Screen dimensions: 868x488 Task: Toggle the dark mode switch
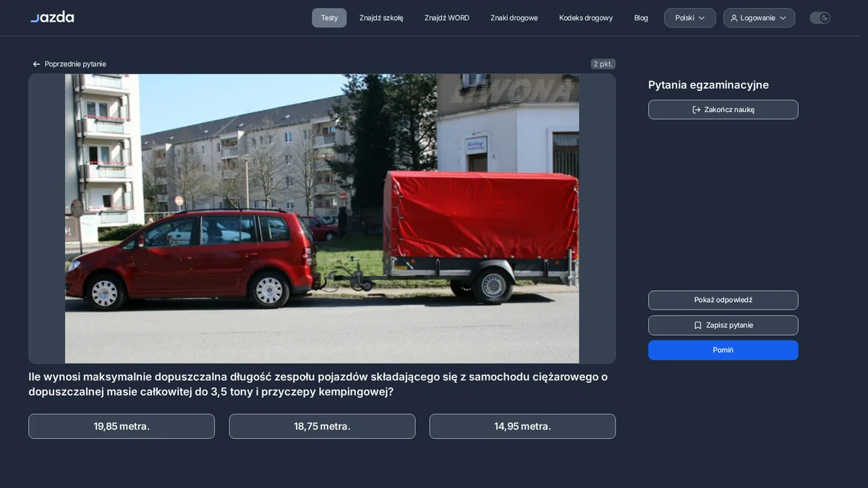click(x=820, y=18)
